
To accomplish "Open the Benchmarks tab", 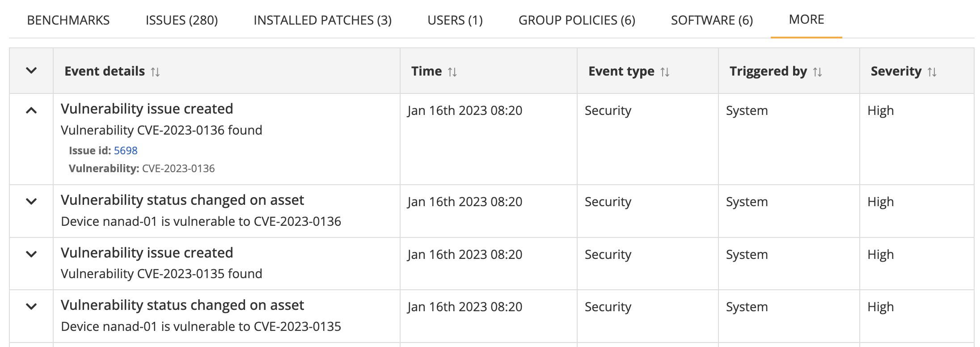I will tap(68, 20).
